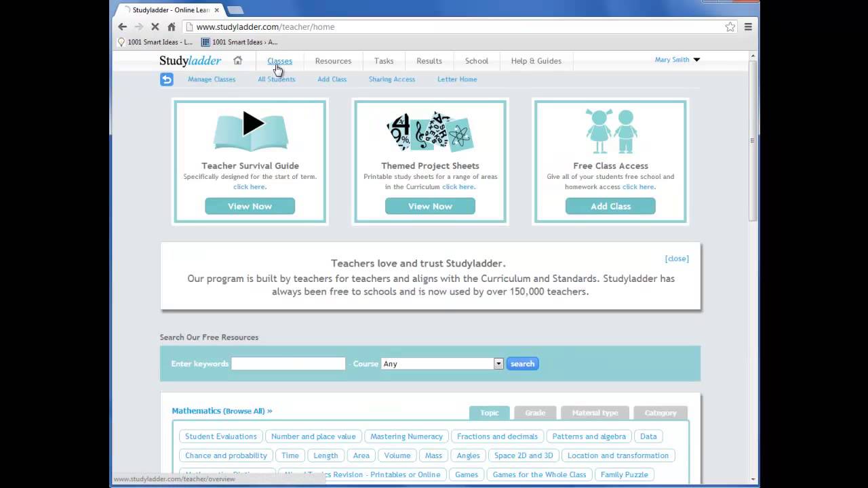Click the Add Class button
This screenshot has height=488, width=868.
610,206
